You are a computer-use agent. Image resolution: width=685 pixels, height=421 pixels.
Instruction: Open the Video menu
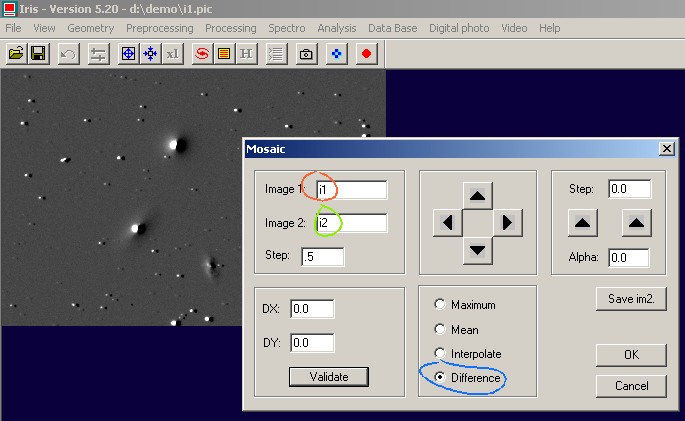click(x=514, y=28)
